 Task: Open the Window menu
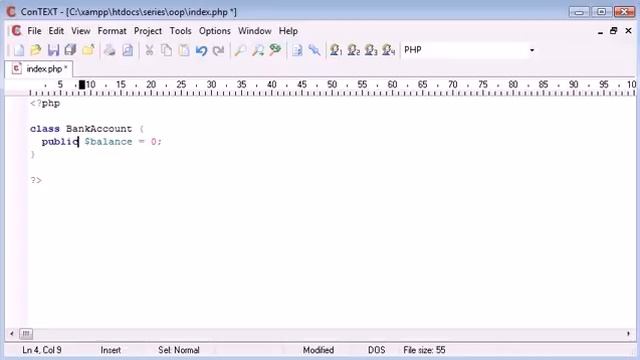point(255,31)
